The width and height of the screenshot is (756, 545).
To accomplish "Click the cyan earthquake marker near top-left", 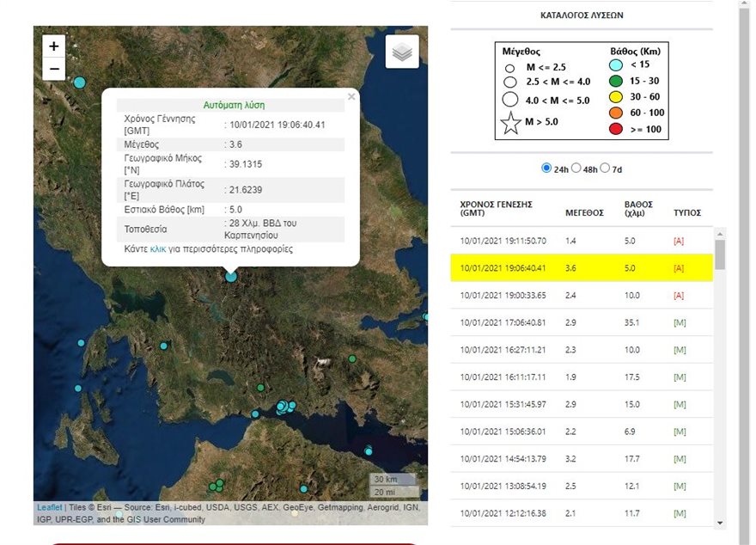I will pyautogui.click(x=80, y=83).
